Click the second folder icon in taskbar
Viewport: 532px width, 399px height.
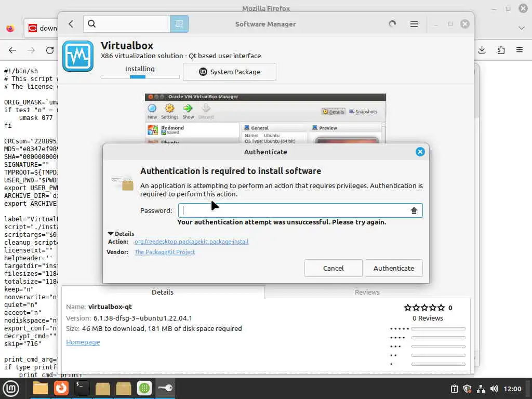[102, 388]
